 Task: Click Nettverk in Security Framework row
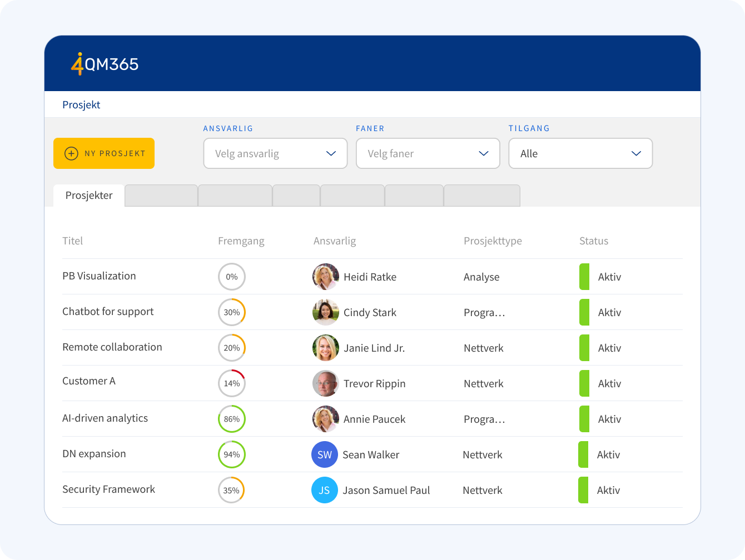pos(483,490)
